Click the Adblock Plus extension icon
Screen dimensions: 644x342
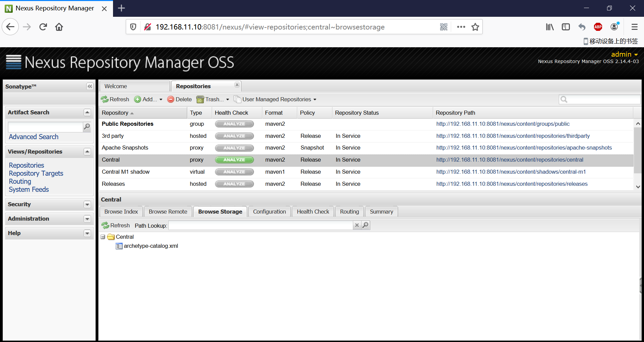pyautogui.click(x=598, y=27)
